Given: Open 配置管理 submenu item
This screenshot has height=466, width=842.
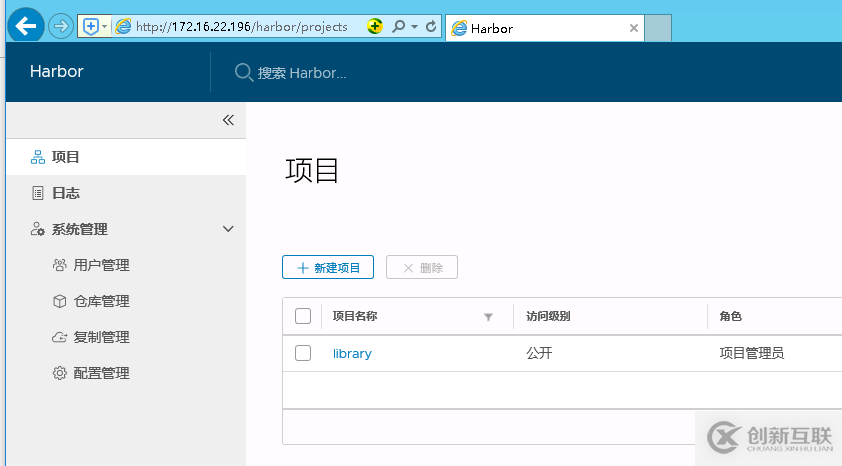Looking at the screenshot, I should pos(101,373).
